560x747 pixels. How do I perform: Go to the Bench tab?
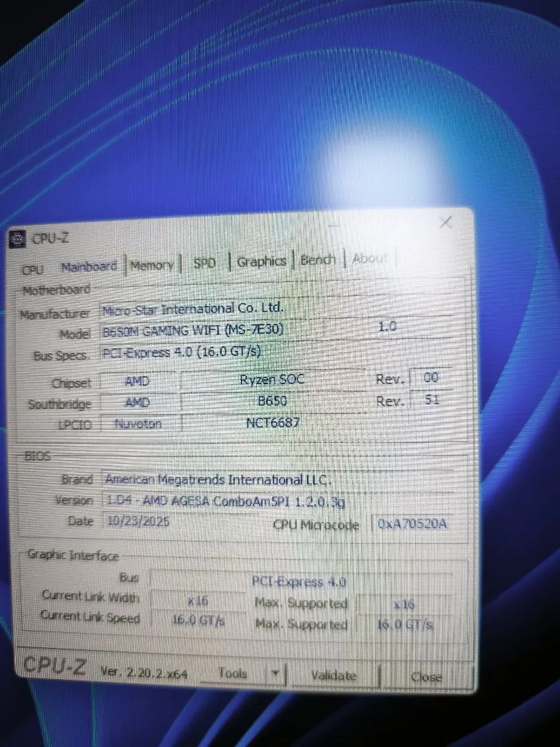pos(318,260)
